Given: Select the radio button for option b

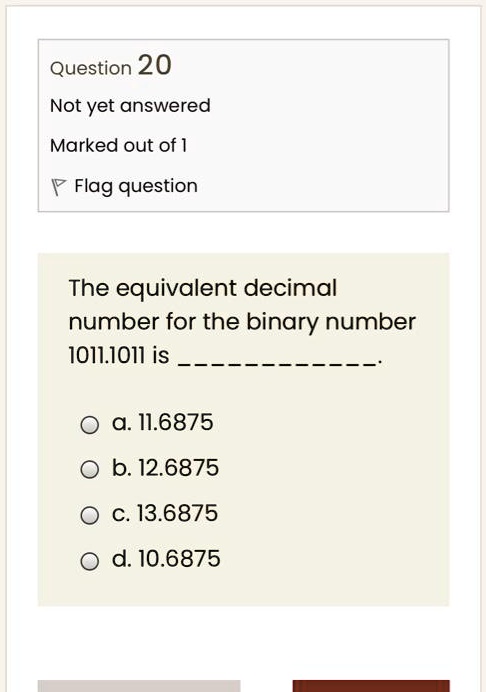Looking at the screenshot, I should 90,469.
